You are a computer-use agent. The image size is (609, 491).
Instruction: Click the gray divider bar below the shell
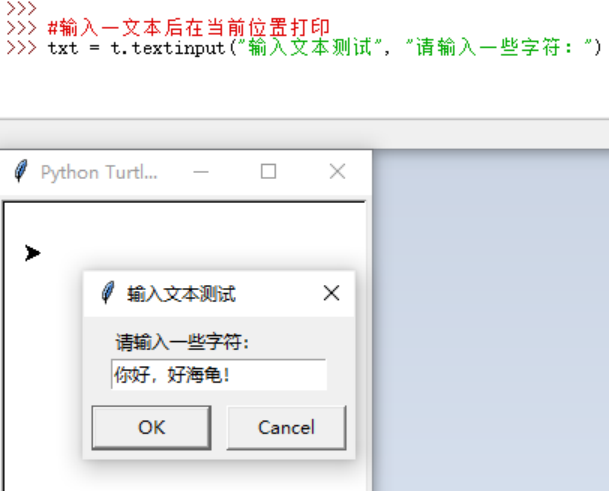tap(304, 134)
